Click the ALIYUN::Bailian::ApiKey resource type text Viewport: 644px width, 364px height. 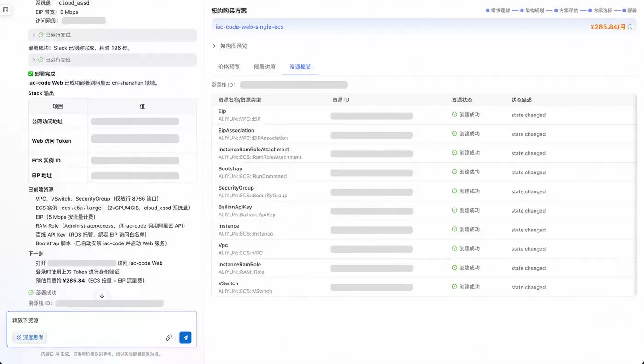pyautogui.click(x=247, y=214)
